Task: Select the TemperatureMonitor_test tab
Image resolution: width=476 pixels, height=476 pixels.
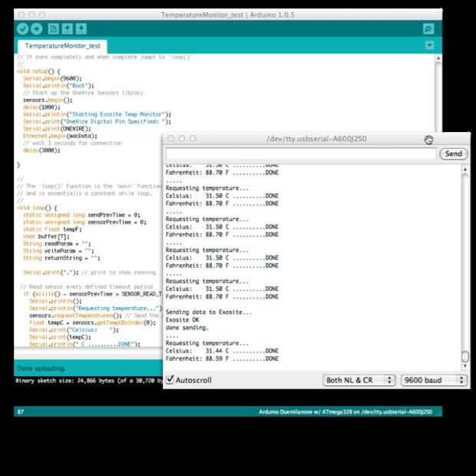Action: click(62, 46)
